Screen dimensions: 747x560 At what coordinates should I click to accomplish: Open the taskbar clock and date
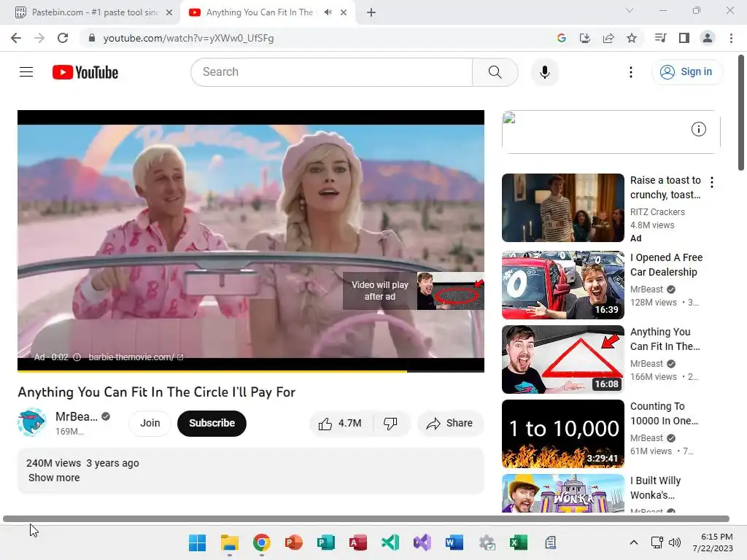[x=713, y=542]
